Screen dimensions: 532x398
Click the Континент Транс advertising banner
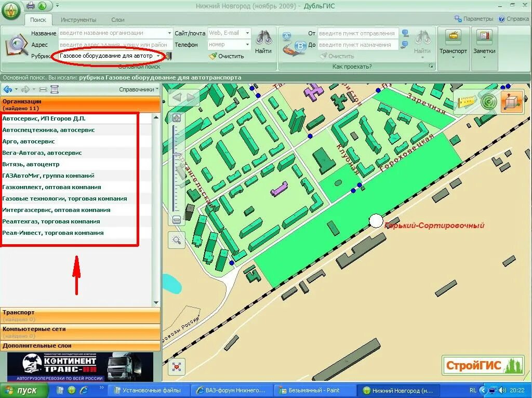coord(80,367)
